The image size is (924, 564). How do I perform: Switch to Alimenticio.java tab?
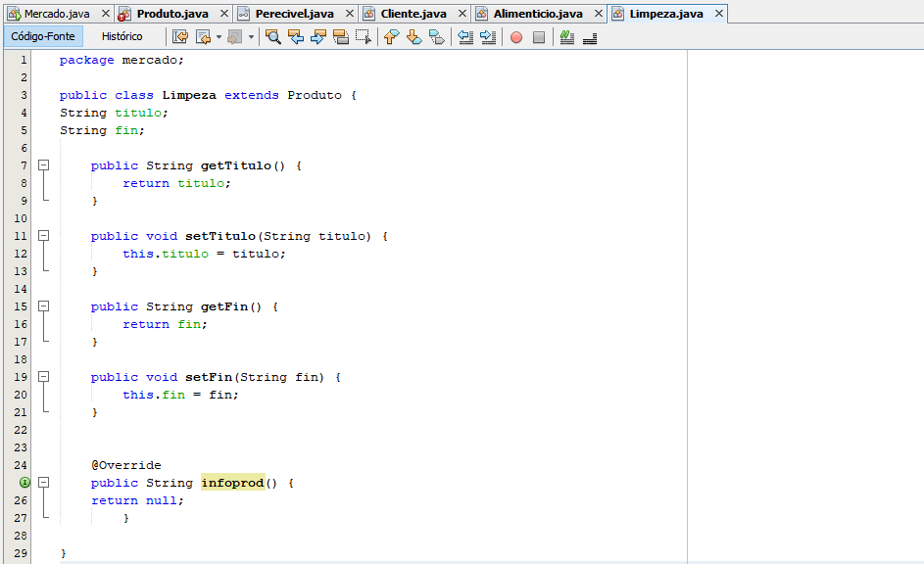coord(538,14)
